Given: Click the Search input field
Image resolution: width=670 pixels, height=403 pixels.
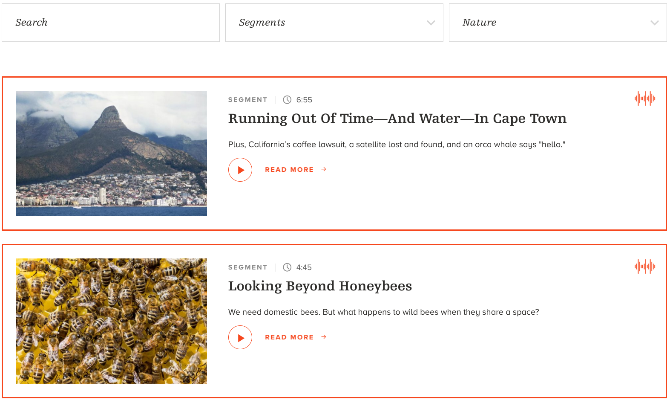Looking at the screenshot, I should click(x=110, y=23).
